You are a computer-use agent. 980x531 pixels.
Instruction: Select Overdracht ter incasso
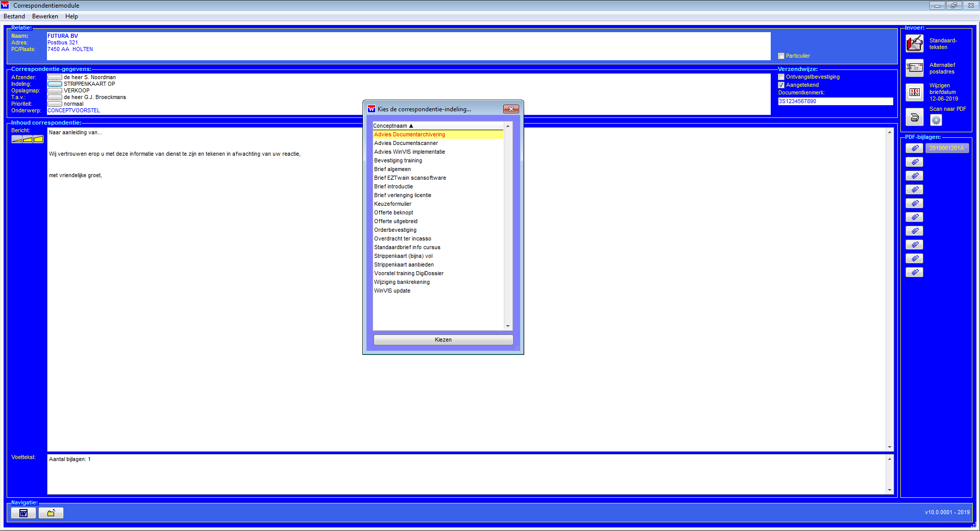(438, 239)
